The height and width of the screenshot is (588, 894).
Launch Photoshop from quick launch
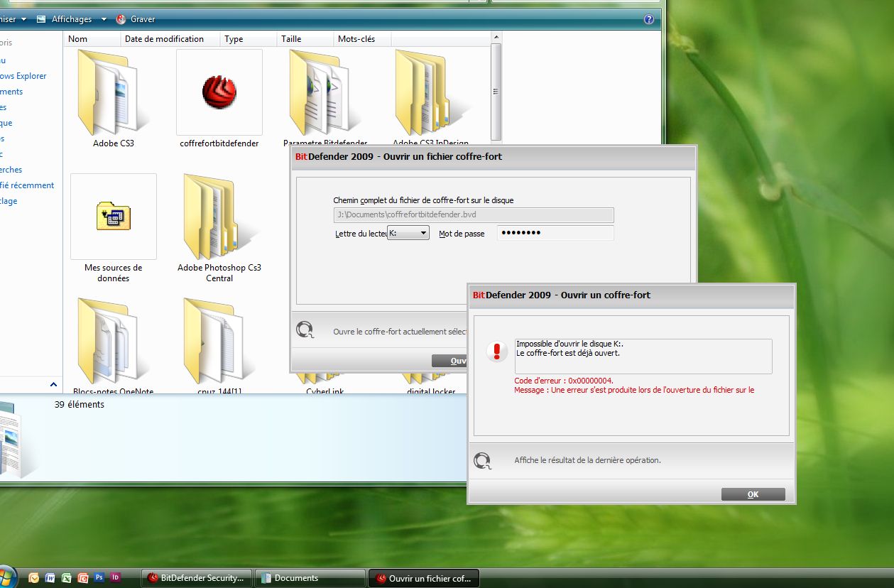coord(99,578)
